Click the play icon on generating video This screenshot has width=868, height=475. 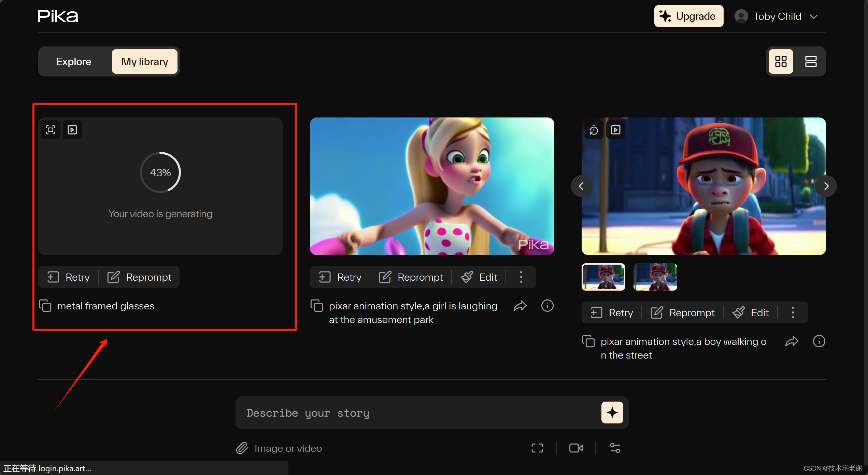72,130
